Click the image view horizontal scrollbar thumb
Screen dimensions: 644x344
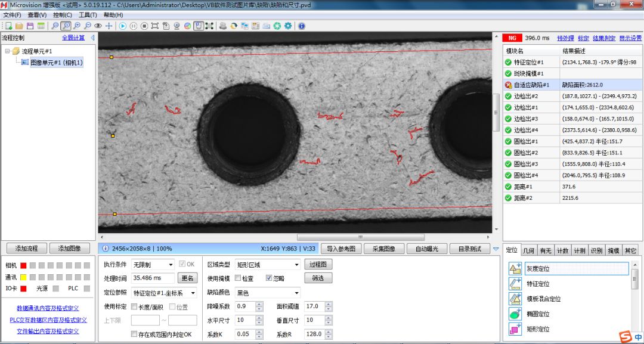[x=361, y=237]
